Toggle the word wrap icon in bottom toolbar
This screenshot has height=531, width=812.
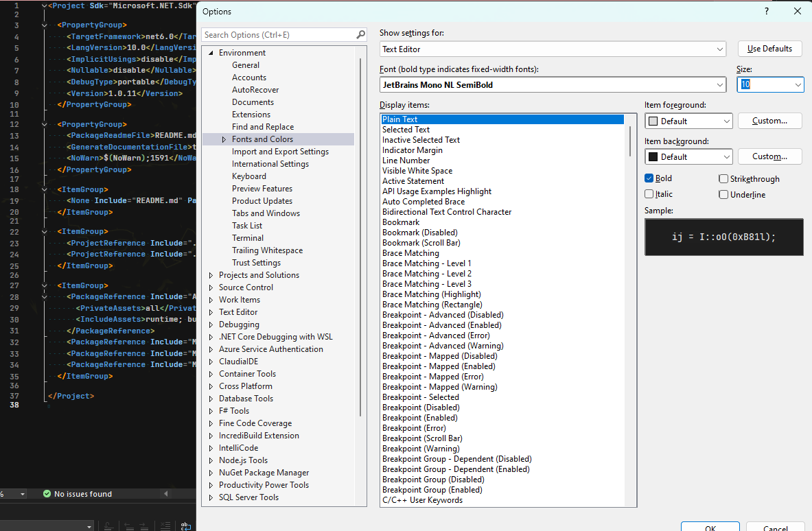pyautogui.click(x=185, y=526)
